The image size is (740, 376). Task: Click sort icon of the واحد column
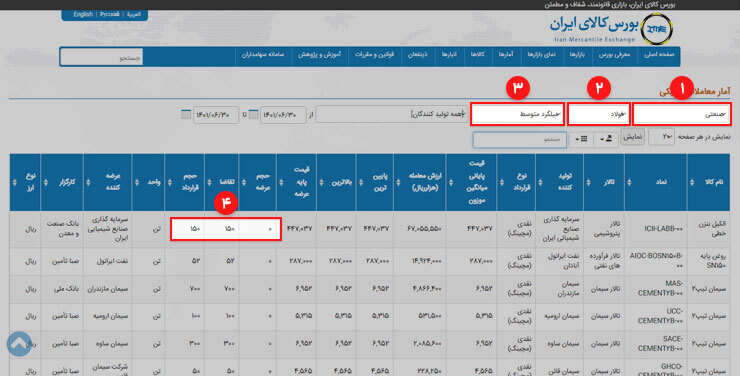tap(137, 182)
